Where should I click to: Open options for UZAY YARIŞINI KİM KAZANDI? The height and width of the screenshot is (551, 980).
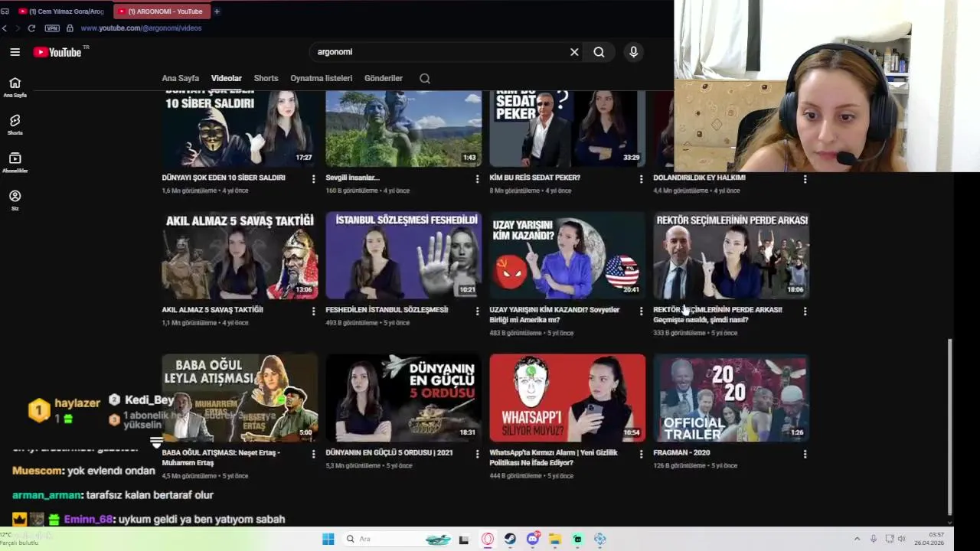tap(641, 311)
